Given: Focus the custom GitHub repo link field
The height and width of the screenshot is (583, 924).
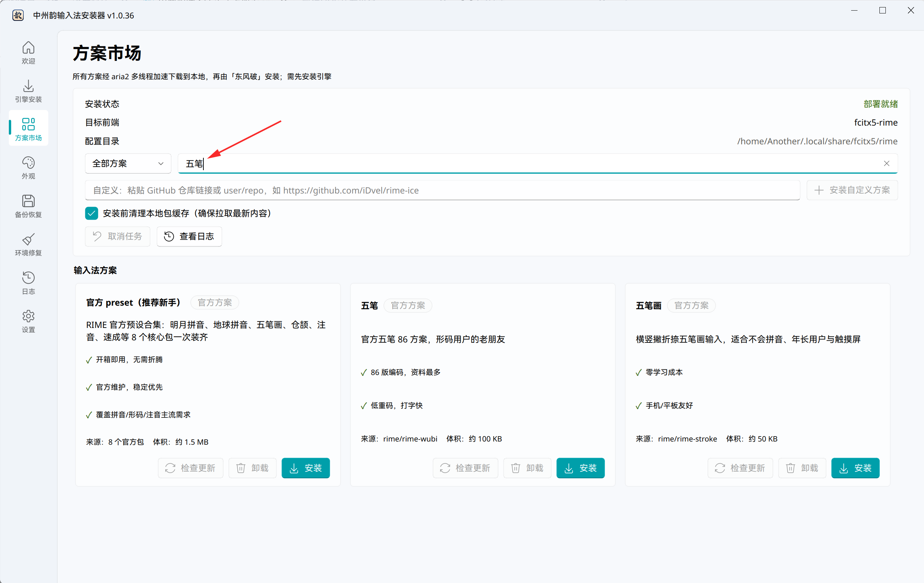Looking at the screenshot, I should click(x=443, y=190).
